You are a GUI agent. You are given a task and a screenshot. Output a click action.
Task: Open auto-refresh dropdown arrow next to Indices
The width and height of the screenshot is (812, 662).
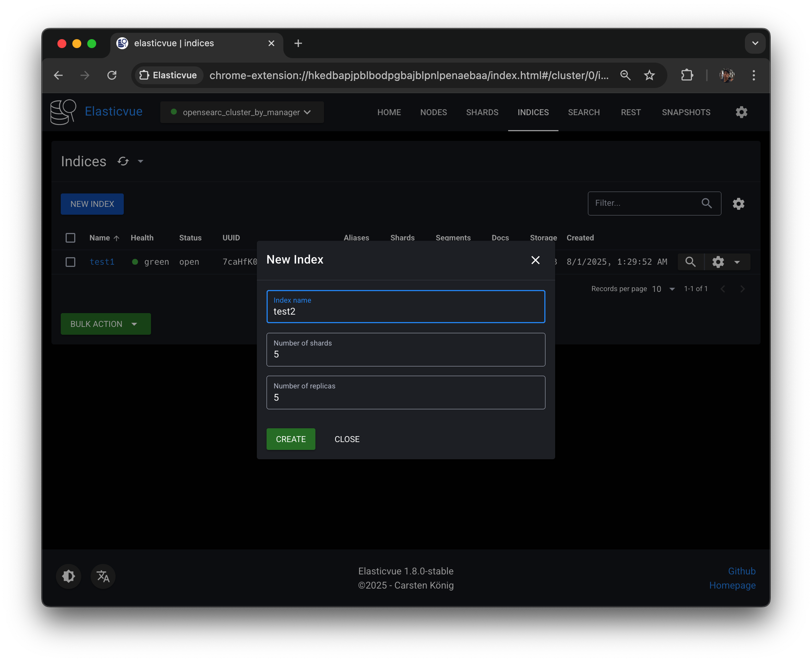click(140, 161)
